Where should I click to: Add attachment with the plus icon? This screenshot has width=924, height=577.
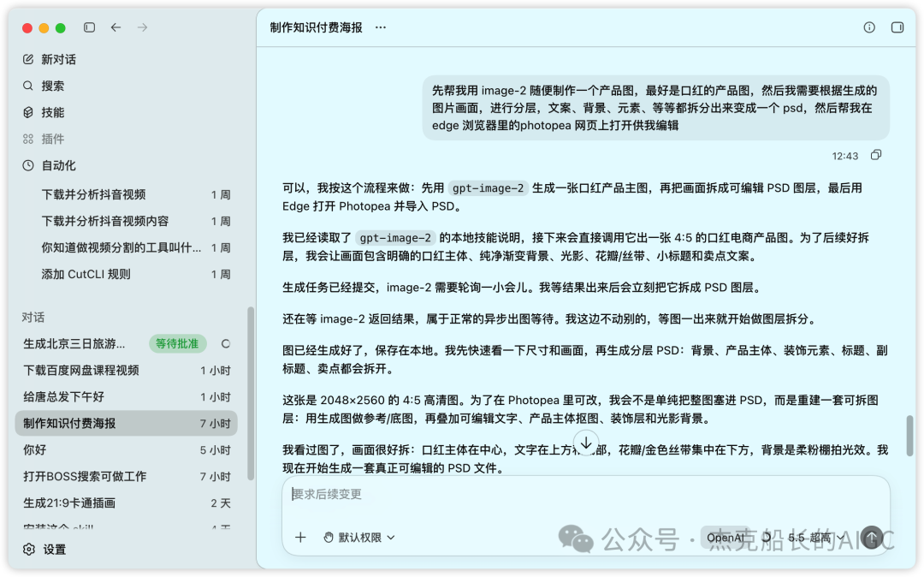[x=300, y=537]
